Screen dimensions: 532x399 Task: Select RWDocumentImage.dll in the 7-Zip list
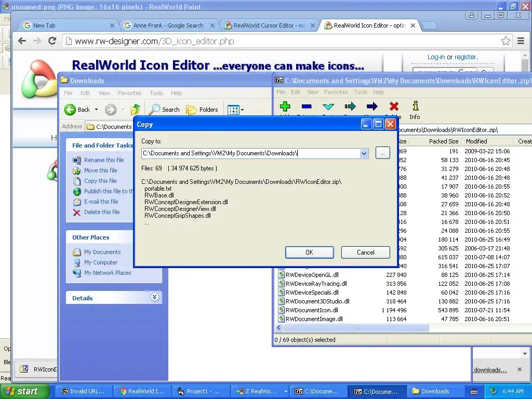314,319
